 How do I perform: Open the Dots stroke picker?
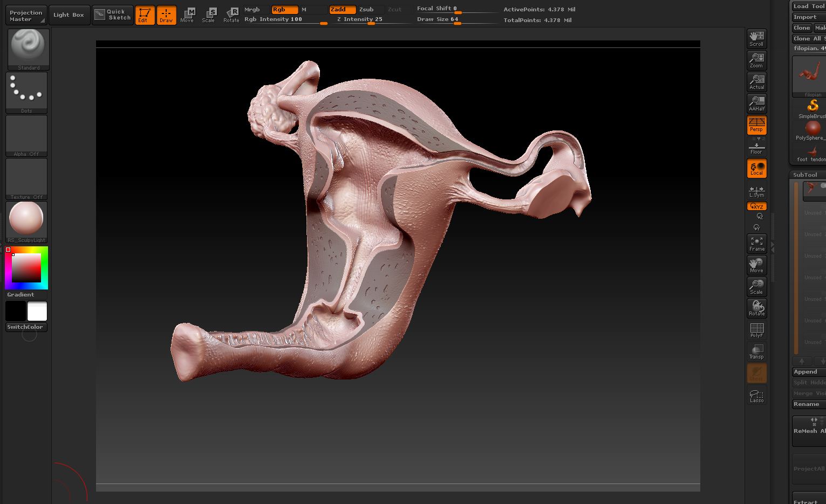[26, 93]
